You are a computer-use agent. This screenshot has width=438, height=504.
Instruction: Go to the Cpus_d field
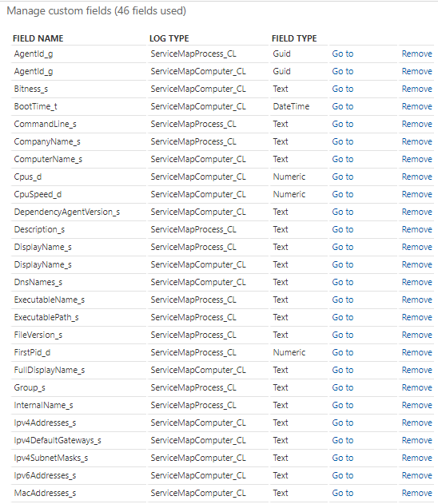click(343, 177)
